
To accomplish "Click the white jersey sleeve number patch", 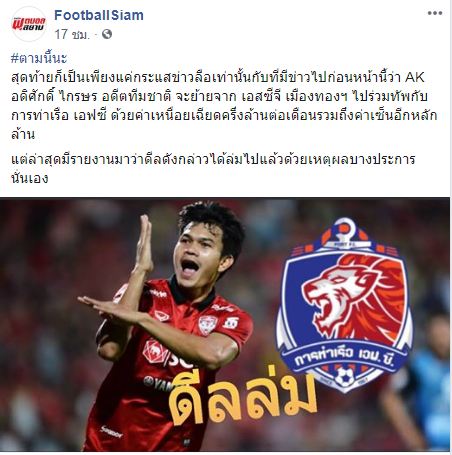I will coord(231,322).
